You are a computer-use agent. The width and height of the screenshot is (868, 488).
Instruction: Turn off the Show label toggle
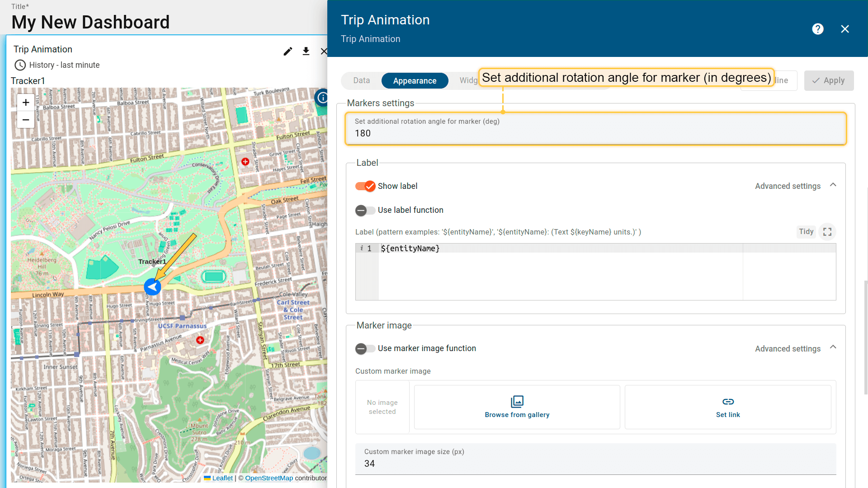(365, 186)
